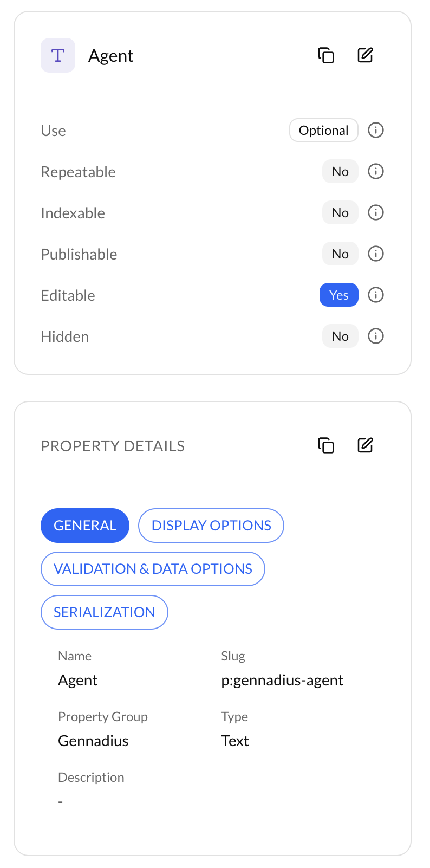This screenshot has width=430, height=868.
Task: Enable the Indexable option
Action: [x=340, y=212]
